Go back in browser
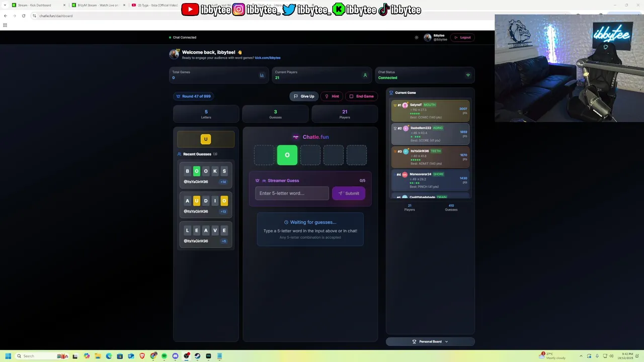The height and width of the screenshot is (362, 644). click(6, 16)
